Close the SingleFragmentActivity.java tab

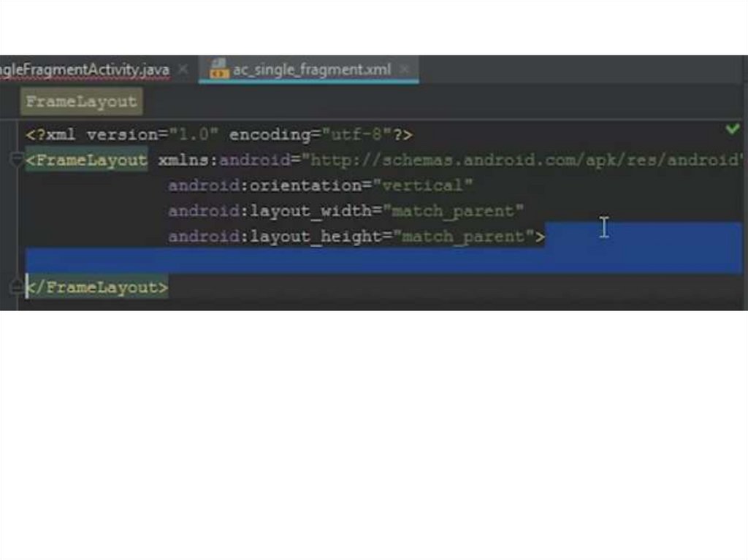pos(183,69)
